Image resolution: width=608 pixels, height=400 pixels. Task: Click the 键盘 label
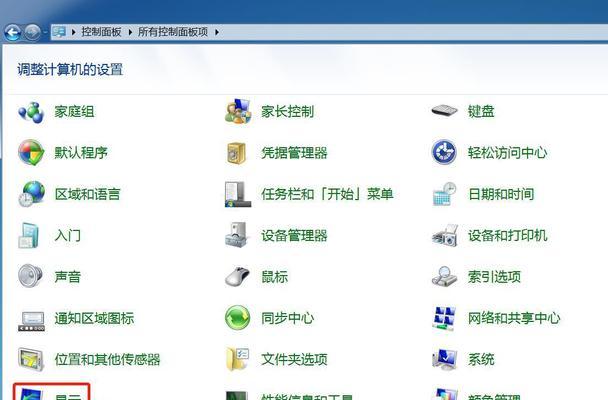(481, 112)
